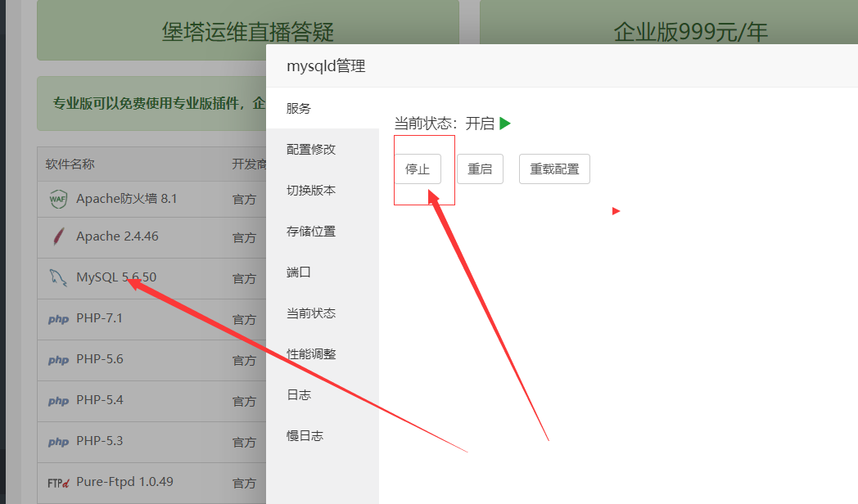Click the 软件名称 column header

coord(70,164)
